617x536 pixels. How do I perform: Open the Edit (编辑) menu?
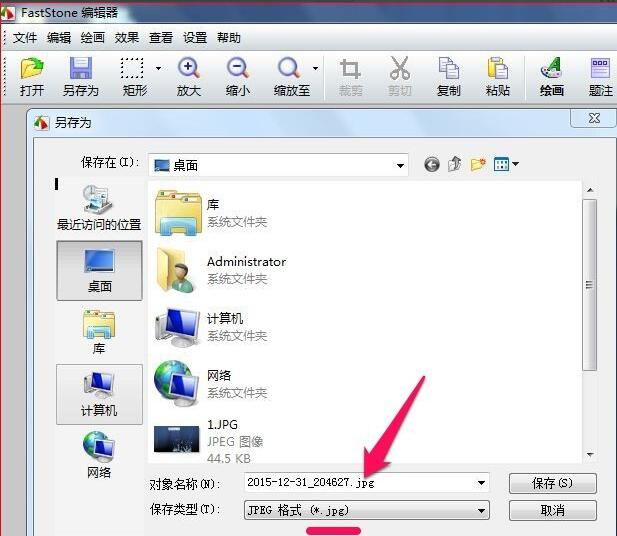coord(59,38)
